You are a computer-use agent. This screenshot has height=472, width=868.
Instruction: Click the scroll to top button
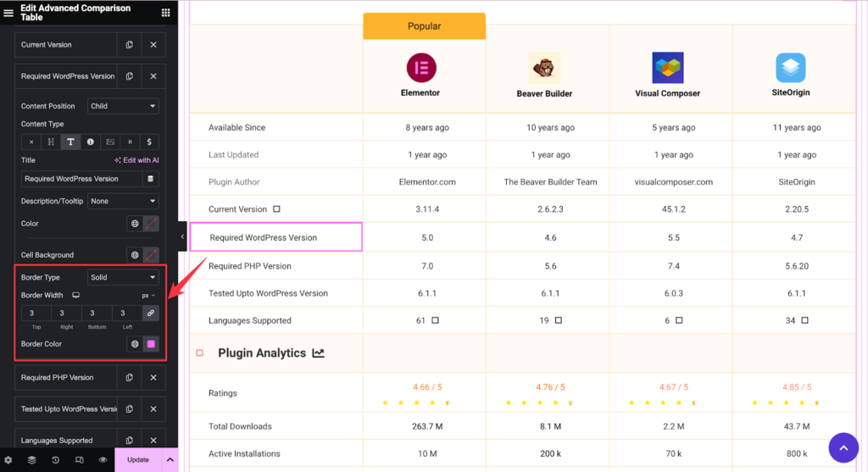tap(843, 447)
